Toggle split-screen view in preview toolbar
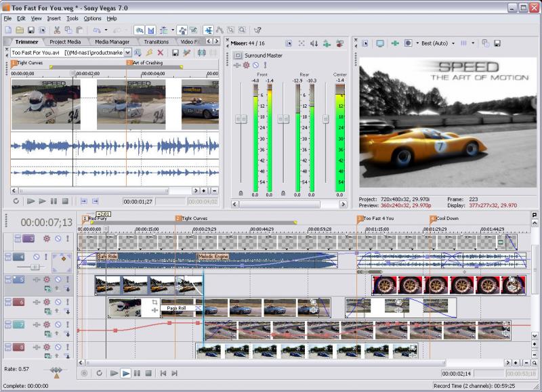 point(409,43)
